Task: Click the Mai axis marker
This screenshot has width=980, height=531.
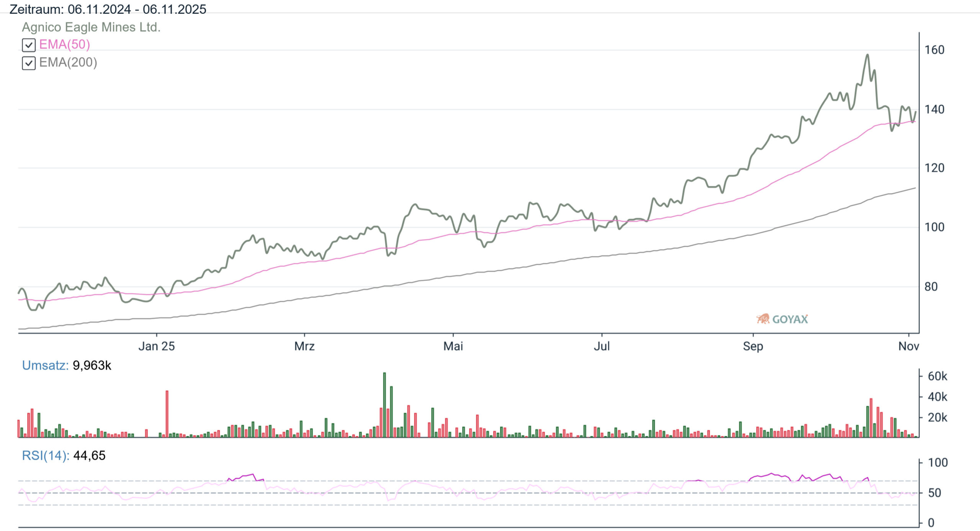Action: [x=453, y=346]
